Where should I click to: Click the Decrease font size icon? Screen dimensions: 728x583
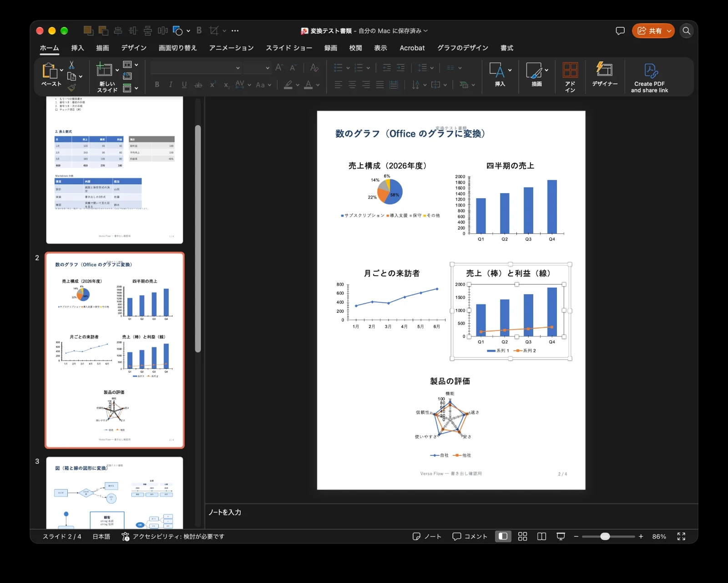(x=293, y=68)
